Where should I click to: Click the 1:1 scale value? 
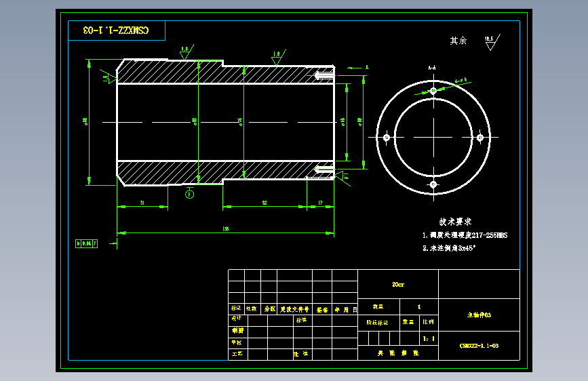tap(429, 338)
